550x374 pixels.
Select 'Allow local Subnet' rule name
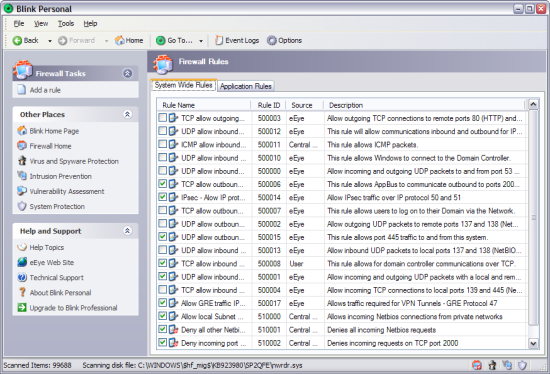tap(212, 316)
